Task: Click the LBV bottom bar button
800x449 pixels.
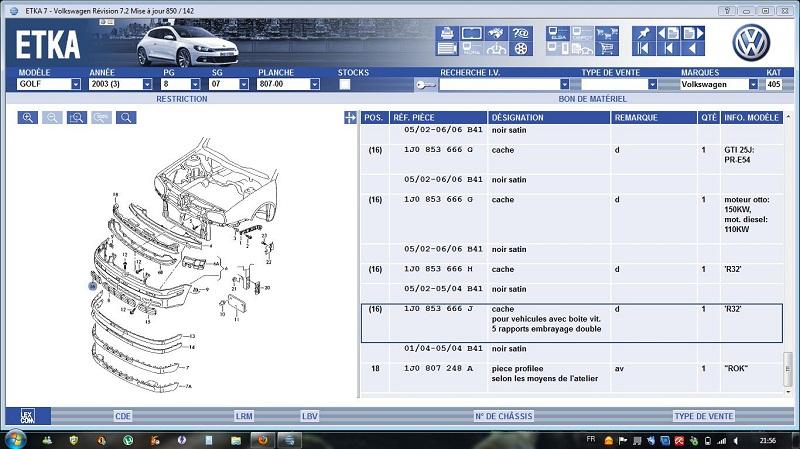Action: pyautogui.click(x=310, y=416)
